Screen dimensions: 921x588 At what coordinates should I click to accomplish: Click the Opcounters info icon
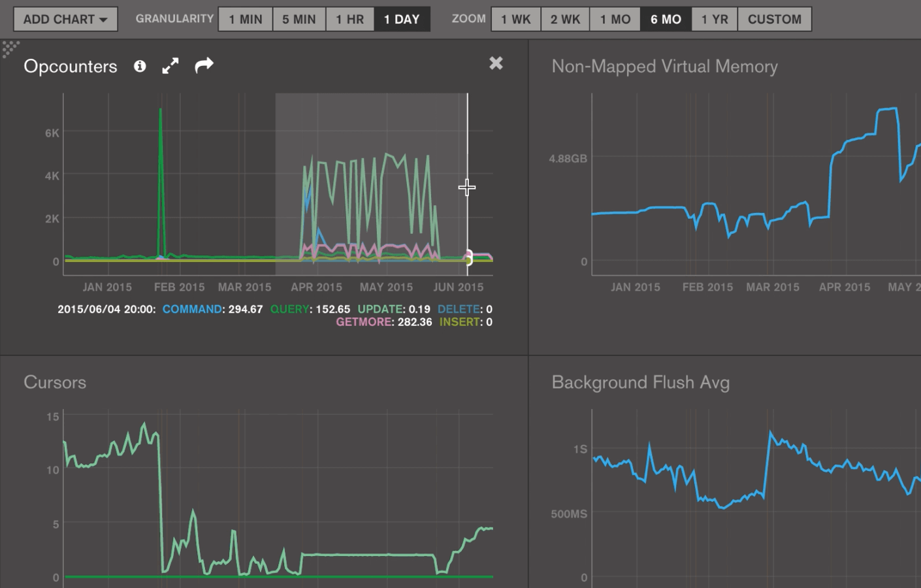pos(140,66)
